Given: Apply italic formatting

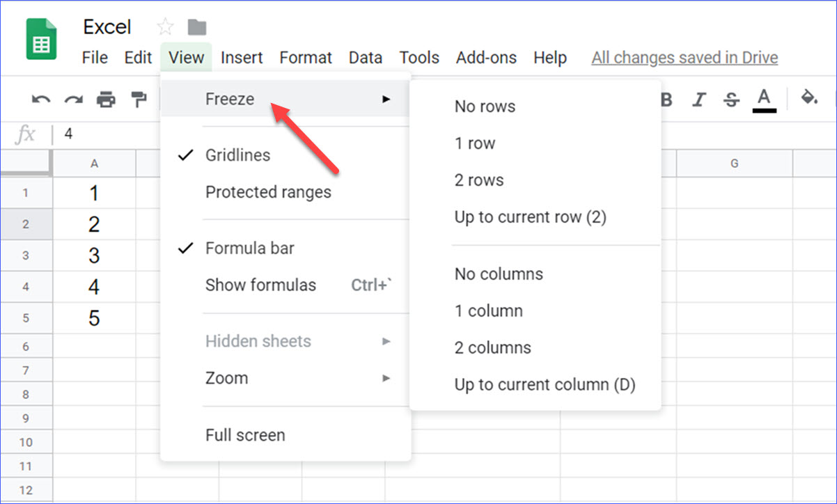Looking at the screenshot, I should click(x=698, y=99).
